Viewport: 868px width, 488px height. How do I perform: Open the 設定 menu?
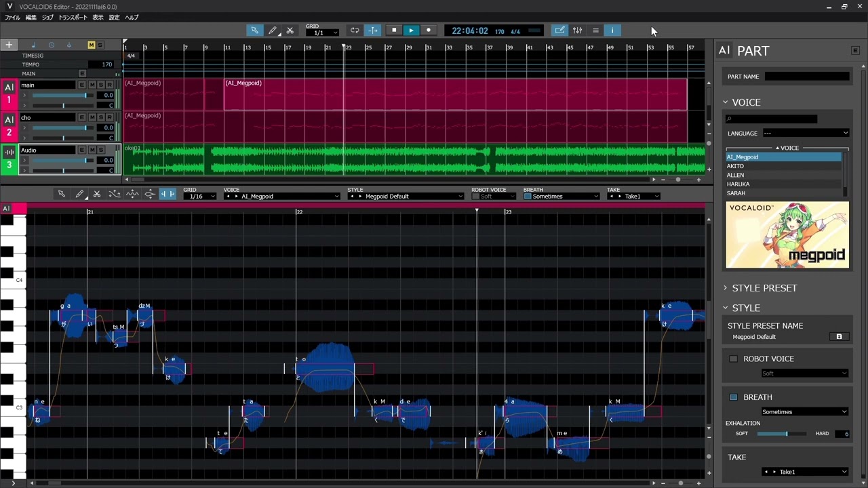click(x=114, y=18)
